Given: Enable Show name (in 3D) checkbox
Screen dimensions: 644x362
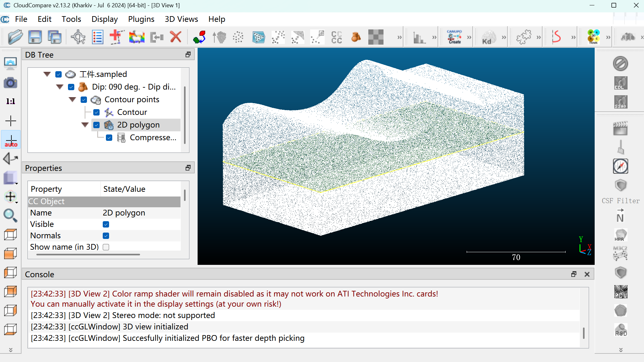Looking at the screenshot, I should tap(106, 247).
